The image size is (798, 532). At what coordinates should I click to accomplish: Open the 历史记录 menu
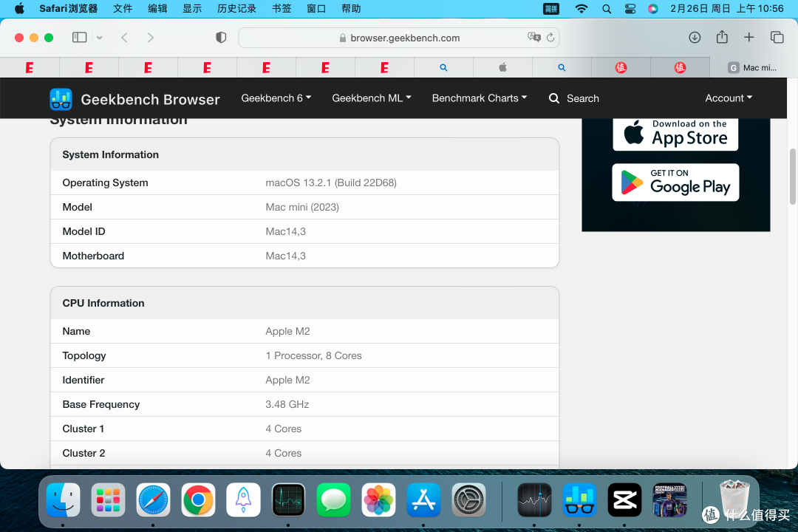pyautogui.click(x=236, y=9)
